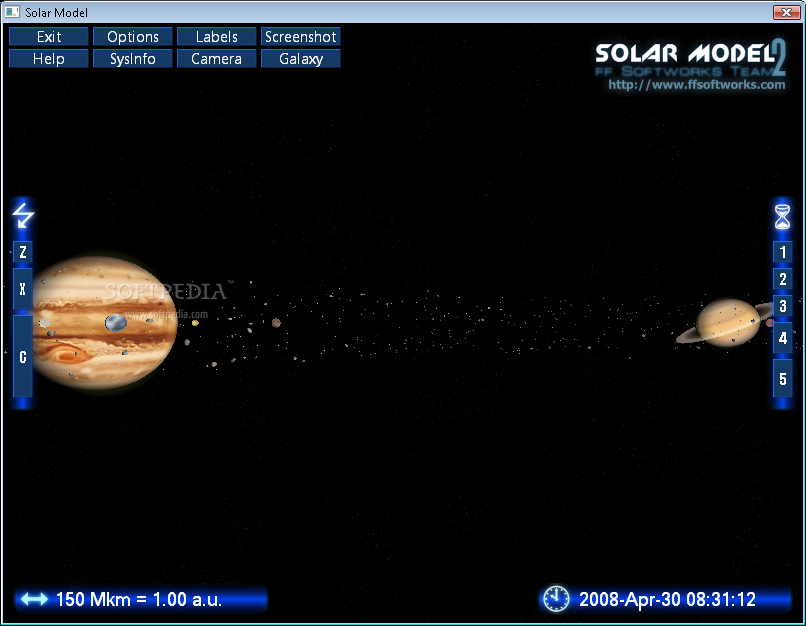Set time speed 5
This screenshot has height=626, width=806.
782,379
